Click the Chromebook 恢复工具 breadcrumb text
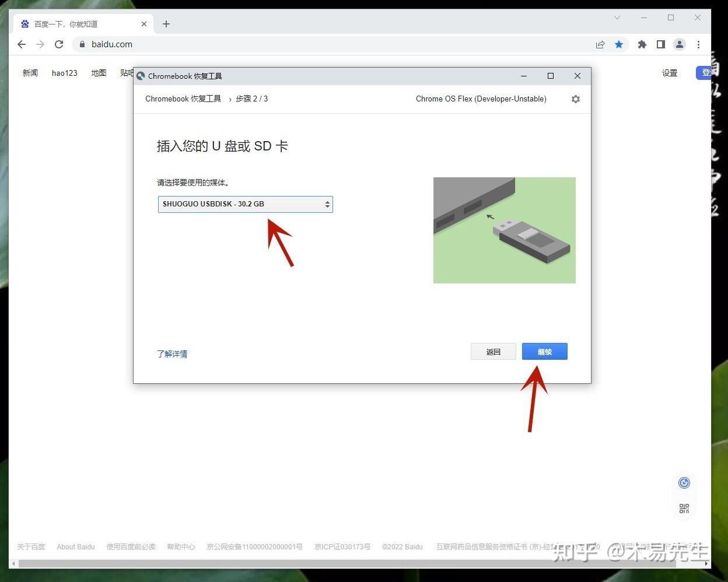 coord(183,99)
